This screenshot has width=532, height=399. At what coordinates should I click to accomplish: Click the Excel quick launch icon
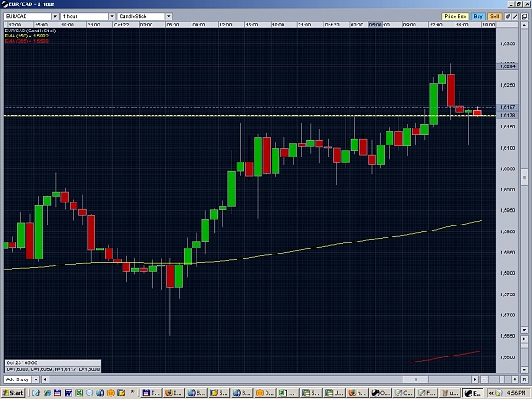78,393
